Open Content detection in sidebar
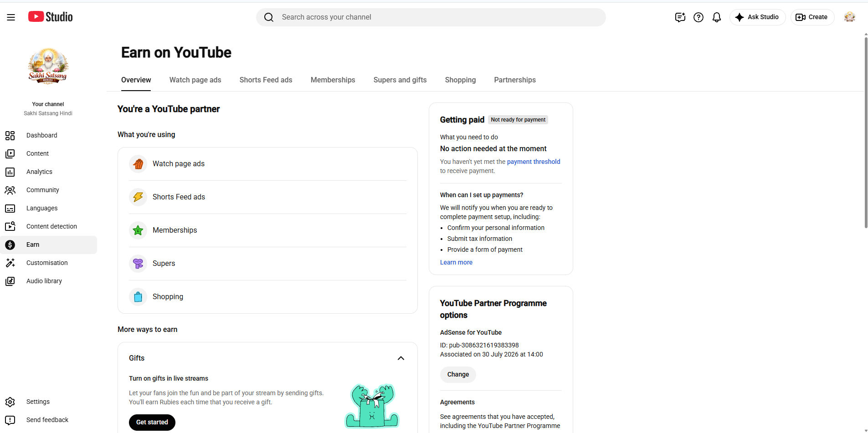868x433 pixels. tap(48, 227)
